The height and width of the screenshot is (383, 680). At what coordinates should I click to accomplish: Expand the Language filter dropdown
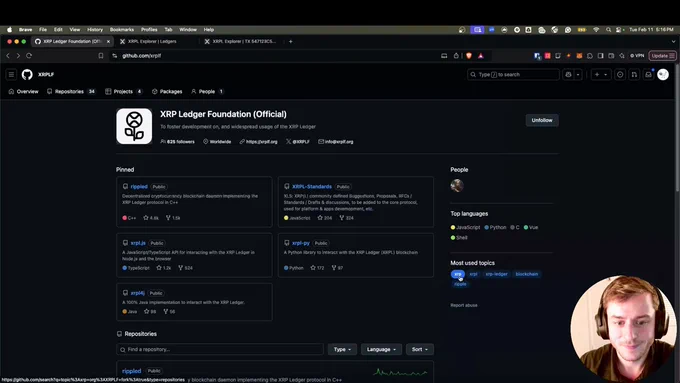tap(381, 349)
